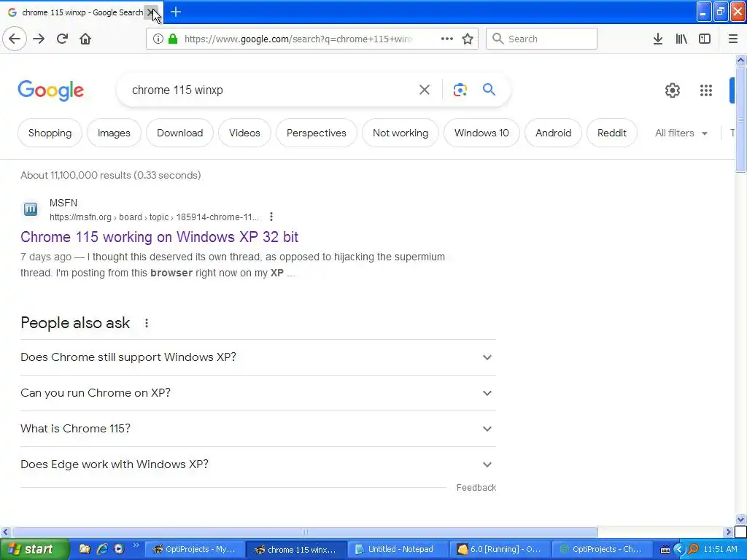Search by image with Google Lens
747x560 pixels.
pyautogui.click(x=460, y=90)
